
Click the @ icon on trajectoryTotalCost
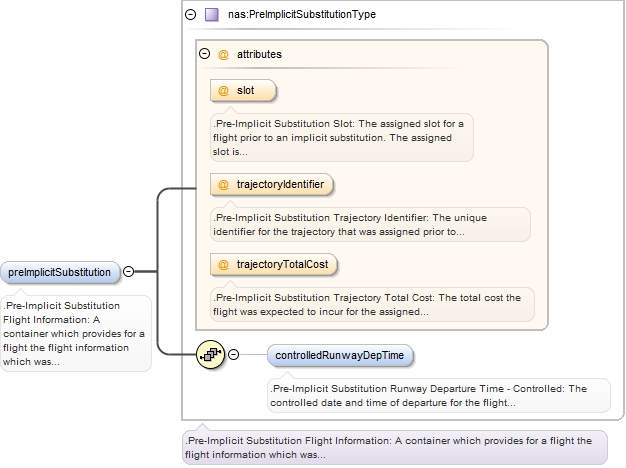[x=224, y=265]
